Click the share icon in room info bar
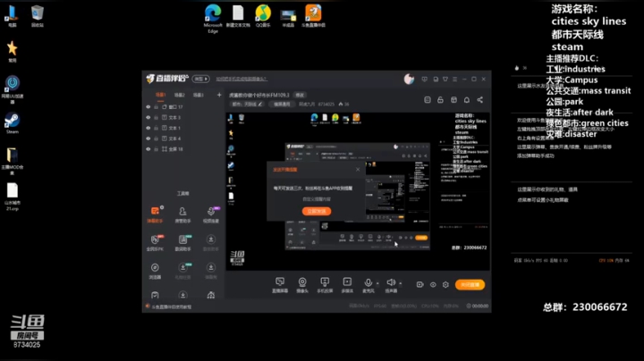The width and height of the screenshot is (644, 361). (479, 100)
